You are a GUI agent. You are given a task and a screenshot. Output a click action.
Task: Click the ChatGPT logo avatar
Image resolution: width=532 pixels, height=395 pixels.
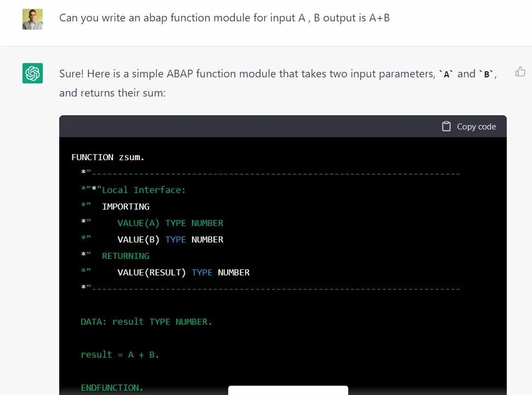32,73
